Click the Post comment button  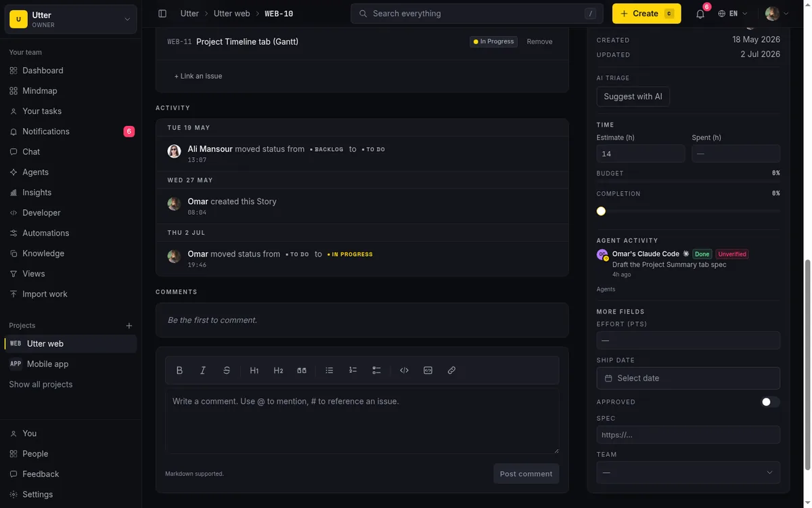tap(526, 473)
